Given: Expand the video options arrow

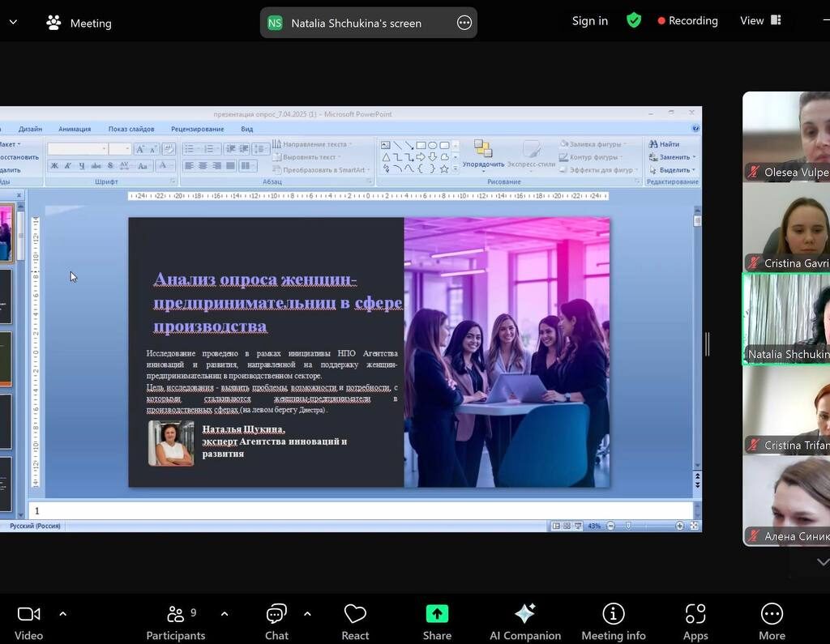Looking at the screenshot, I should tap(63, 613).
